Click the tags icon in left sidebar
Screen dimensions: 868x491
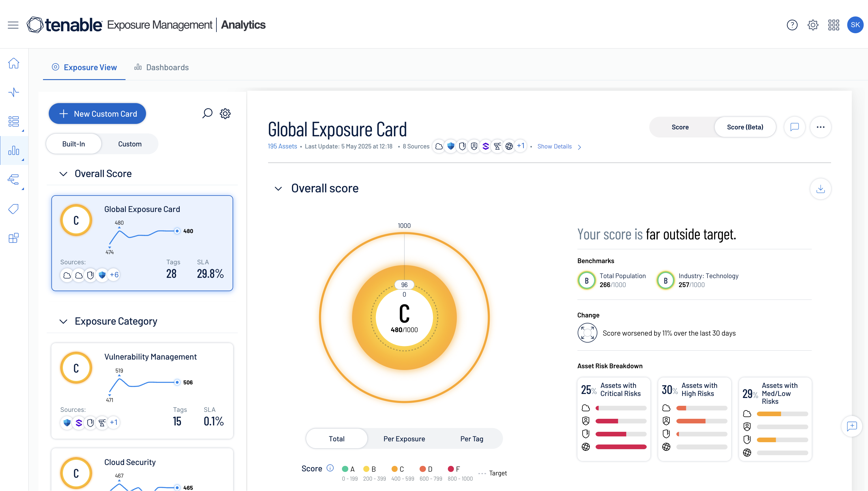click(x=14, y=209)
